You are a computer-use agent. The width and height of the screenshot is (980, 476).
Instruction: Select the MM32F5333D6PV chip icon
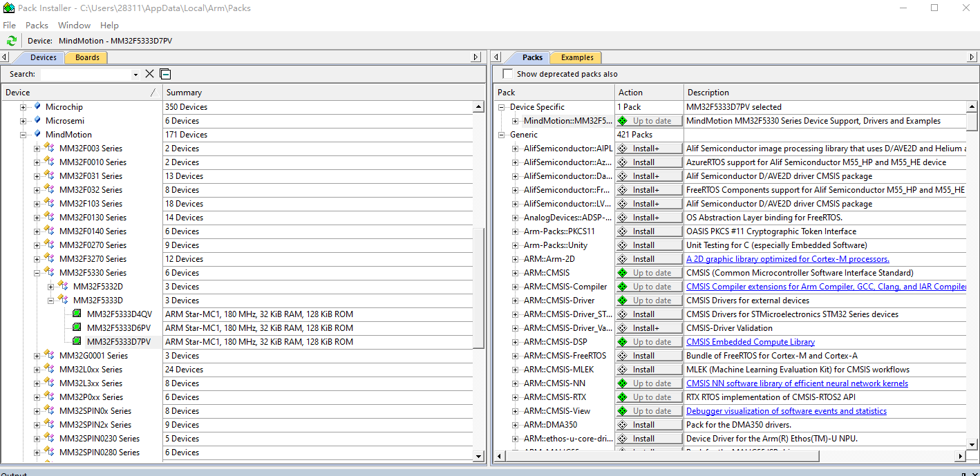click(x=77, y=328)
